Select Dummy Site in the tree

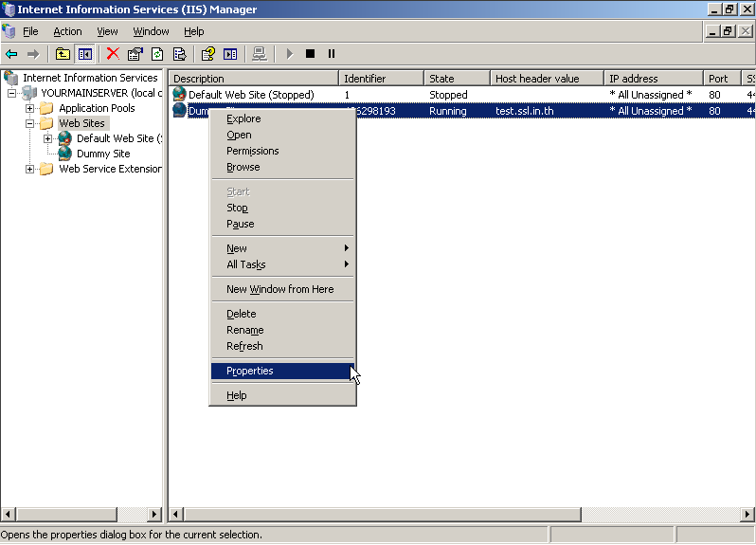click(x=103, y=154)
